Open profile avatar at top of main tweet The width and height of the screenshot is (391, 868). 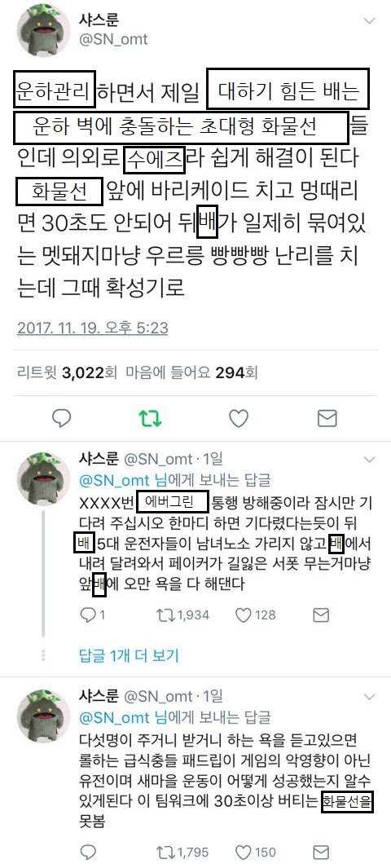pos(42,33)
